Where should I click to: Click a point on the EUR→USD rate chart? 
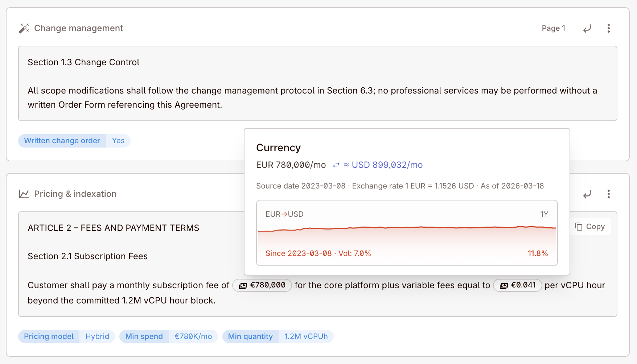[406, 229]
